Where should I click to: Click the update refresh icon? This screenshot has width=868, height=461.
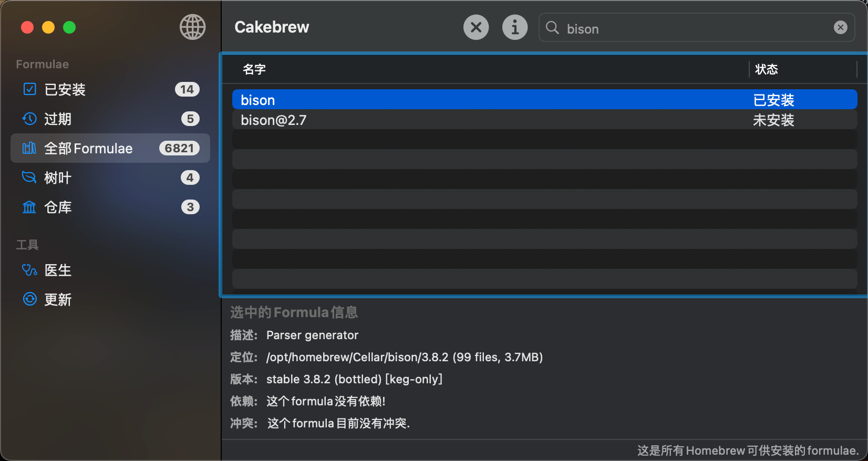pyautogui.click(x=30, y=299)
